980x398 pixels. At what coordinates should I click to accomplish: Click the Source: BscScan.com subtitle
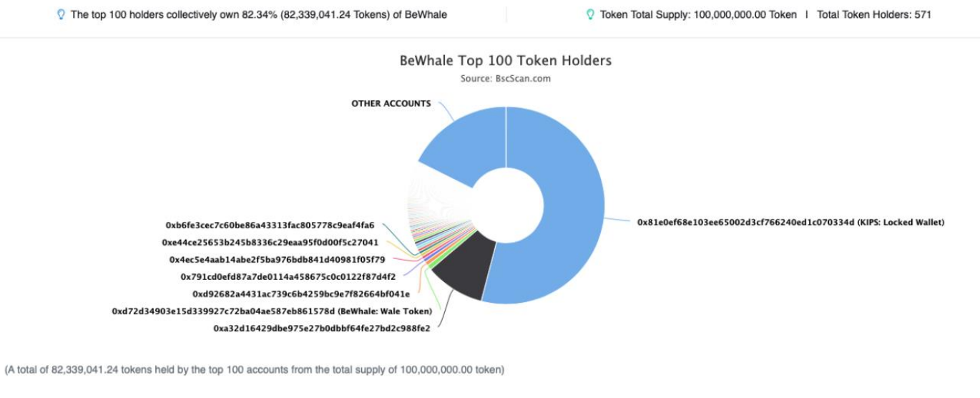[506, 79]
